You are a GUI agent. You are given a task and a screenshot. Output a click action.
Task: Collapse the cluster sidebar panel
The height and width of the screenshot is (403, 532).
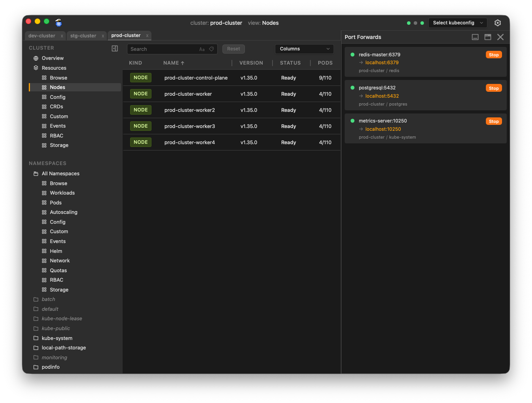point(115,48)
